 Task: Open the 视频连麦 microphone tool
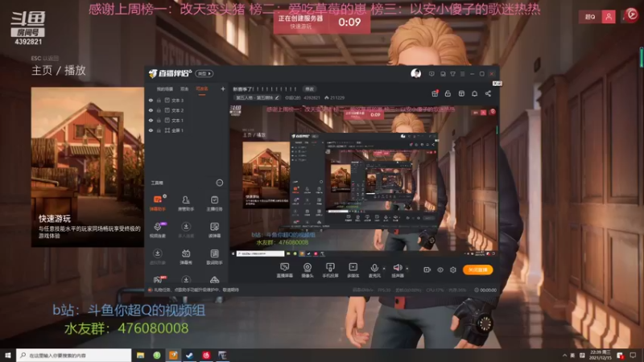(x=157, y=230)
